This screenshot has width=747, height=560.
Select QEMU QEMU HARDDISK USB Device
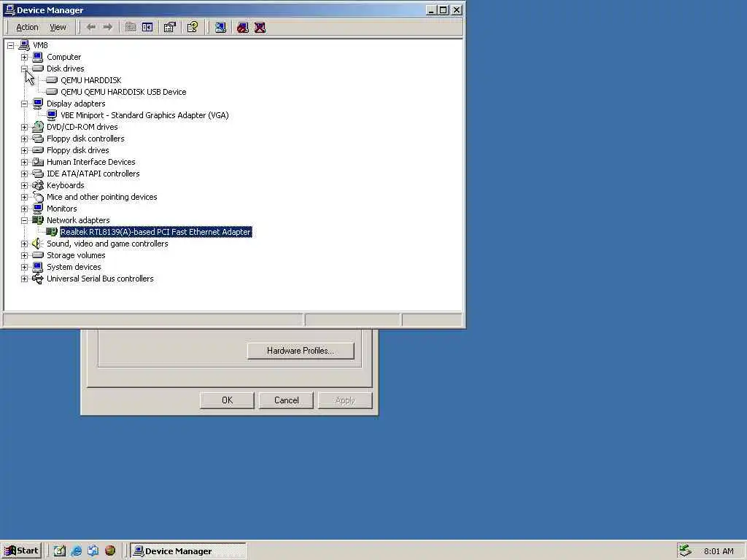click(123, 92)
